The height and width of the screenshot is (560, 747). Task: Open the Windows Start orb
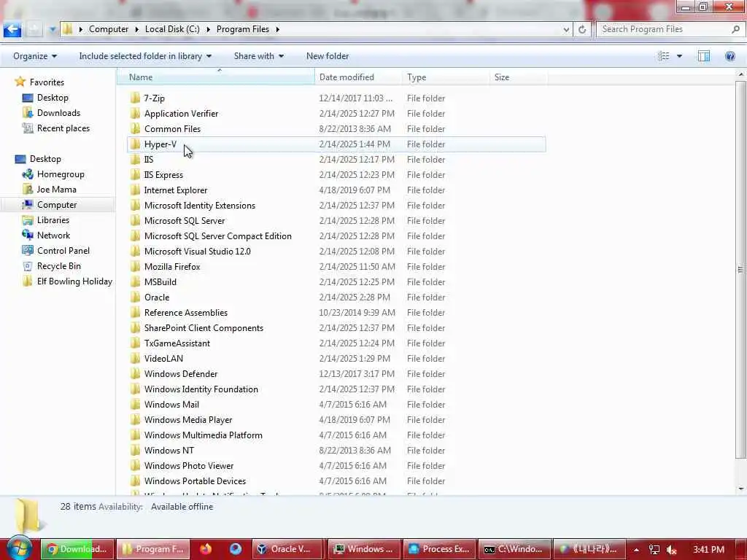coord(20,548)
